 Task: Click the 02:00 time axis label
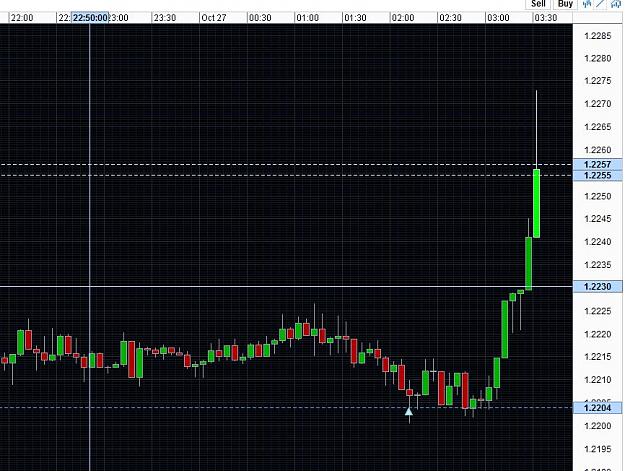(x=403, y=18)
